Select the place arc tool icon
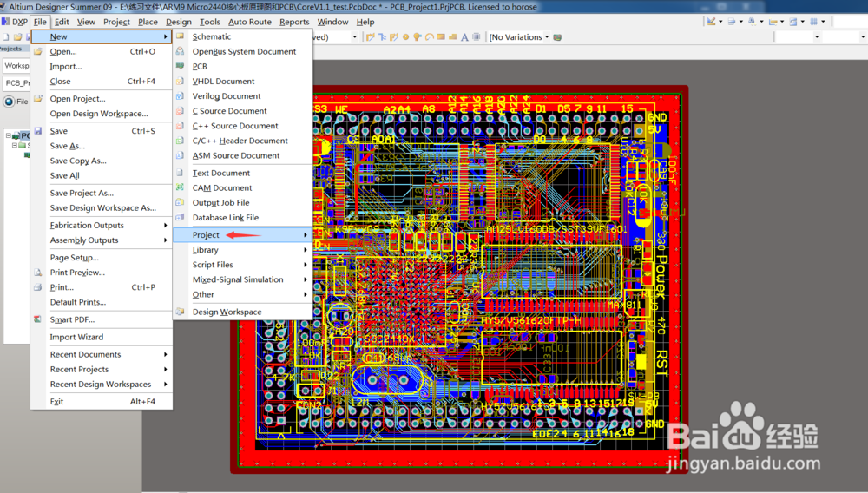 [430, 37]
